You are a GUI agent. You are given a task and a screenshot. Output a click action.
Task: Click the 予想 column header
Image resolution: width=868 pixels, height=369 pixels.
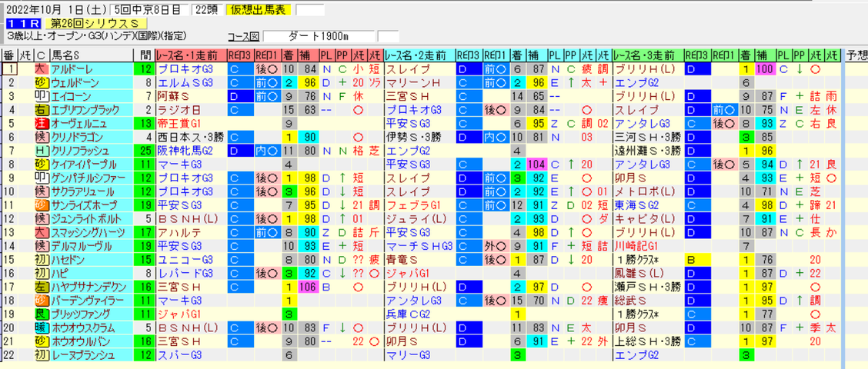pyautogui.click(x=855, y=55)
